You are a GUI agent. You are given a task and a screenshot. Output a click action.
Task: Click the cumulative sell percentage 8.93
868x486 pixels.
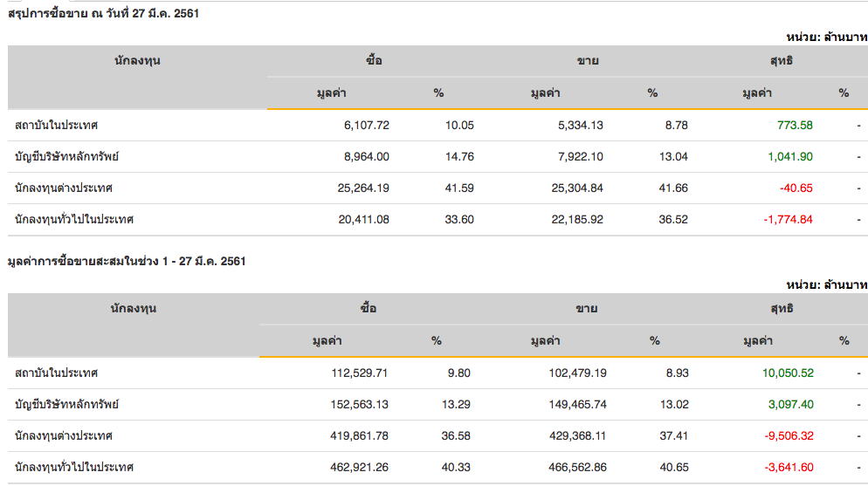tap(677, 373)
